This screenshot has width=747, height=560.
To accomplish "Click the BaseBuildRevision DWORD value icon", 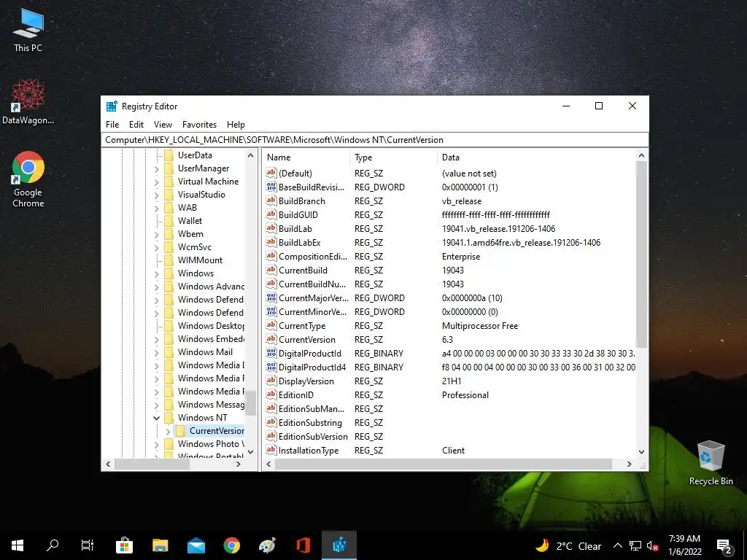I will (271, 187).
